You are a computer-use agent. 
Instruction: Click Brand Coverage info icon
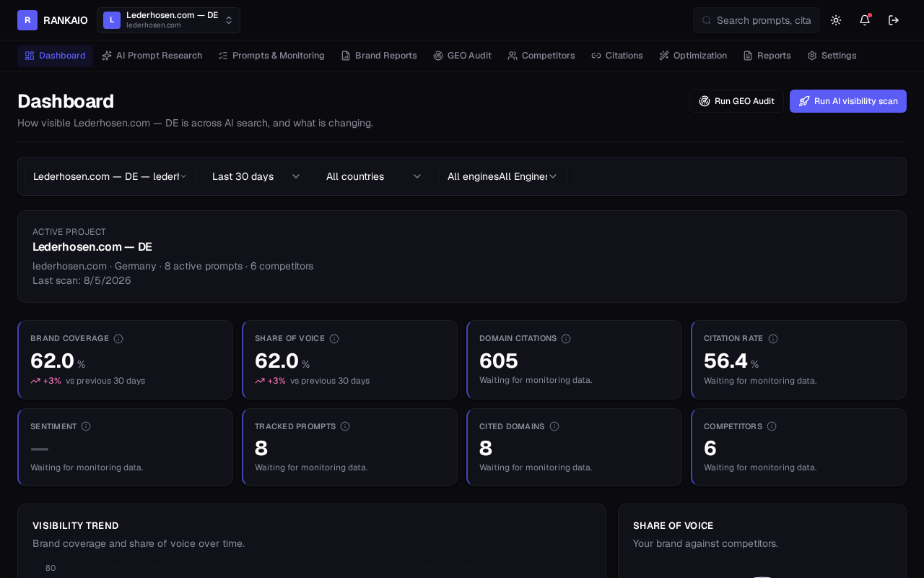pyautogui.click(x=118, y=339)
